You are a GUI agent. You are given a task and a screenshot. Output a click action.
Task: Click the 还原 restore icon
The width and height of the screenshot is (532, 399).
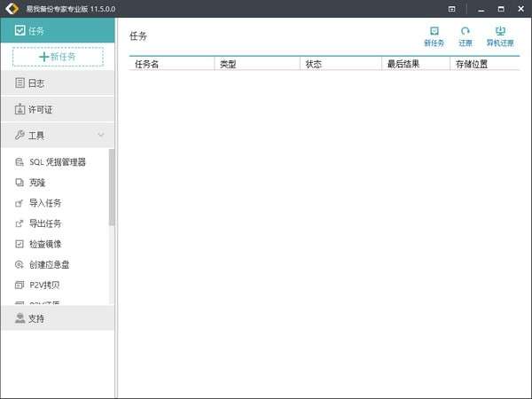(x=465, y=36)
